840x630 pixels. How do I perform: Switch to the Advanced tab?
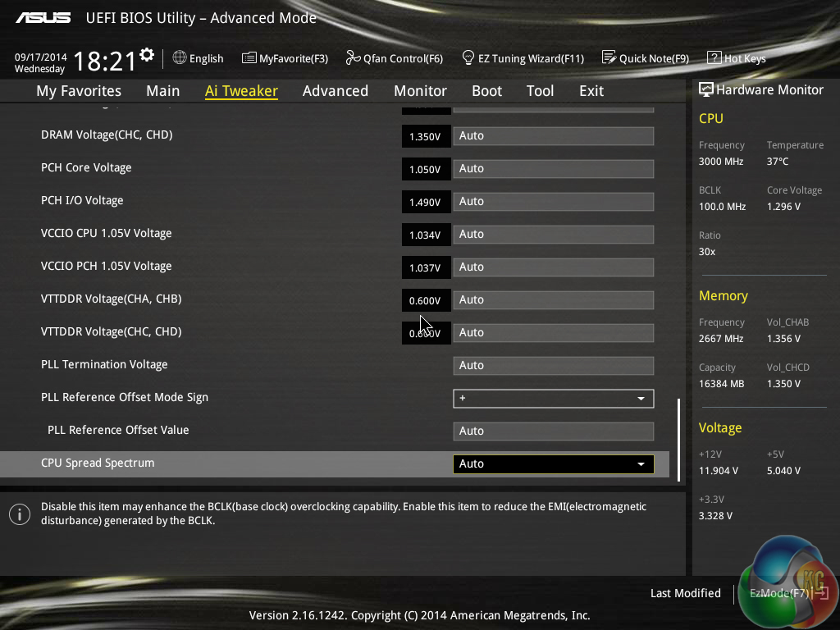click(x=335, y=91)
